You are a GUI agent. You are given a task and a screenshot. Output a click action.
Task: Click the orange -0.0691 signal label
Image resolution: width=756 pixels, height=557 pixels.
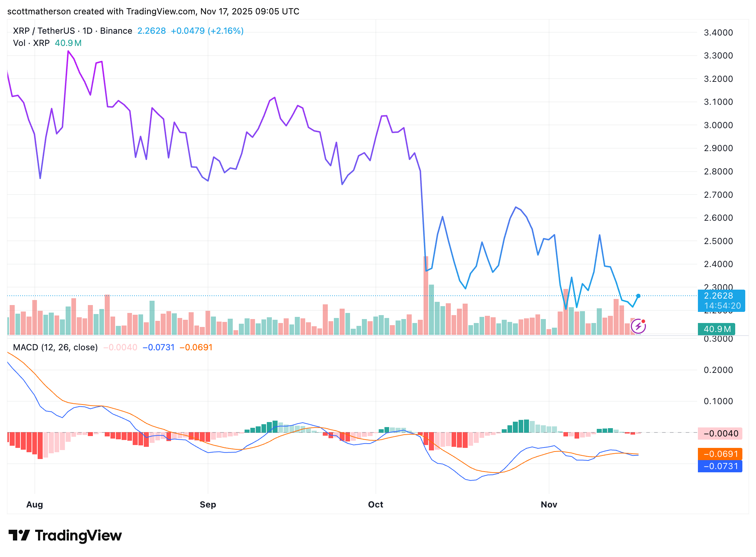click(x=720, y=454)
